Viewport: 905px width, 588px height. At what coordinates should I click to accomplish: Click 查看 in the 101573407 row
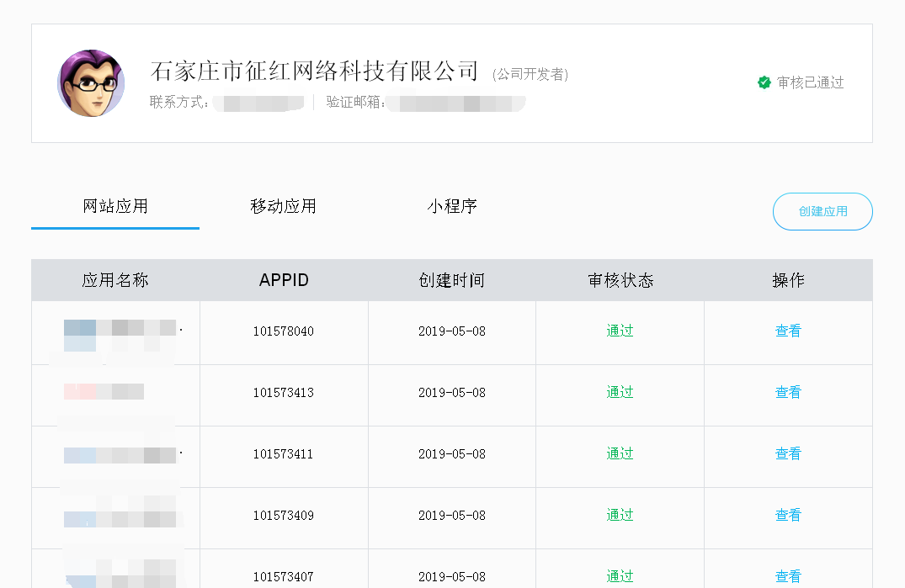point(789,576)
